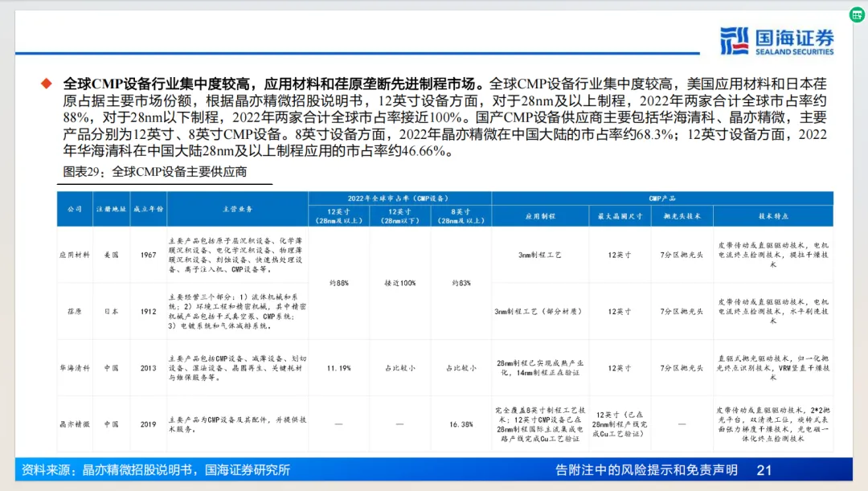Click the '12英寸（28nm以下）' sub-header
Viewport: 868px width, 491px height.
[x=399, y=216]
